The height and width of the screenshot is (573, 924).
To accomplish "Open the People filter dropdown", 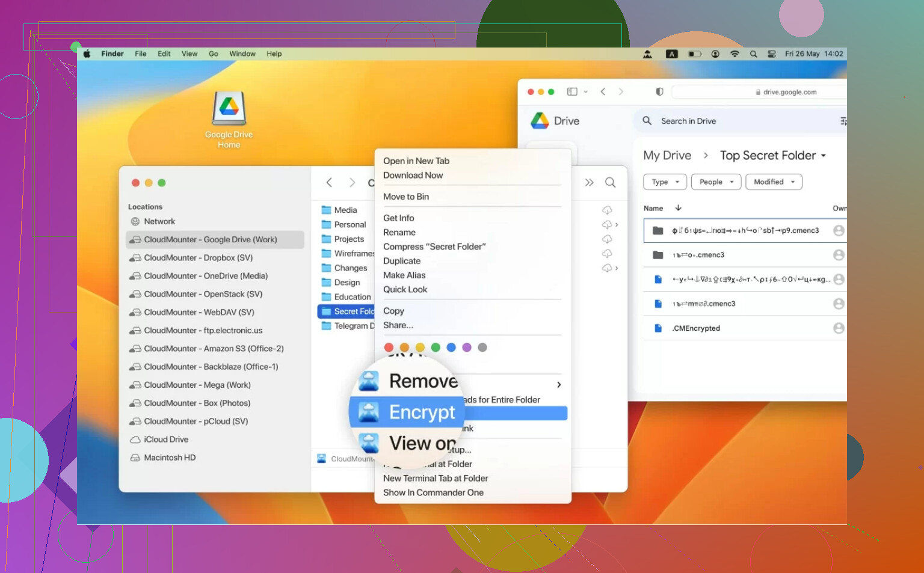I will point(716,182).
